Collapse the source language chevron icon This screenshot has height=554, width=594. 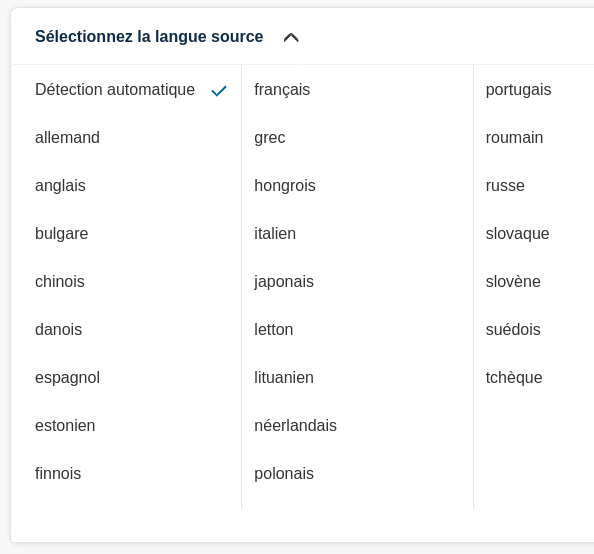click(x=291, y=38)
